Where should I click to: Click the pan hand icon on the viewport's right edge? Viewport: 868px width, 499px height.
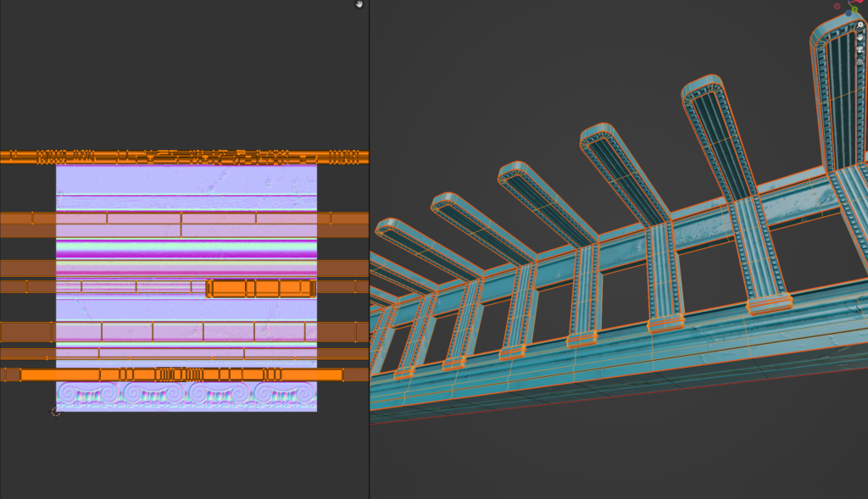click(x=859, y=37)
